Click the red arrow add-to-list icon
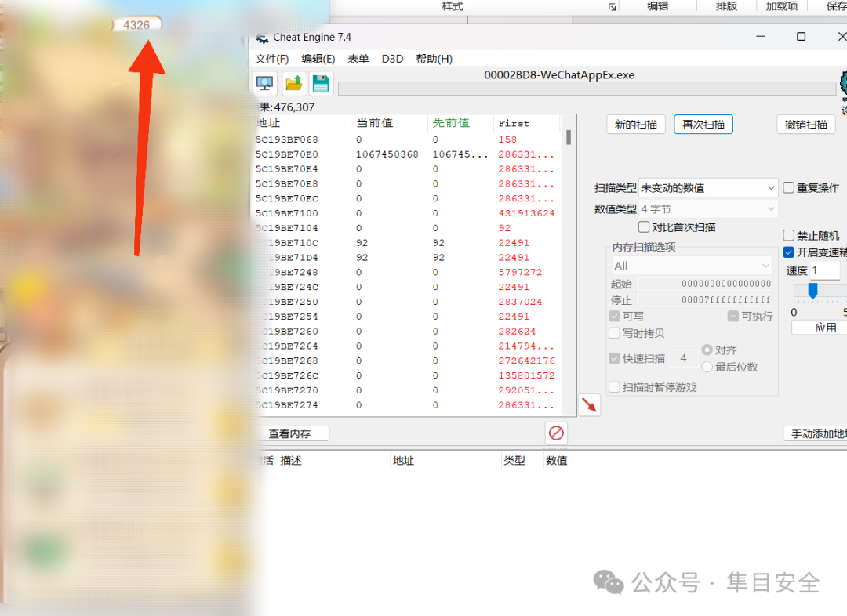The height and width of the screenshot is (616, 847). (589, 404)
